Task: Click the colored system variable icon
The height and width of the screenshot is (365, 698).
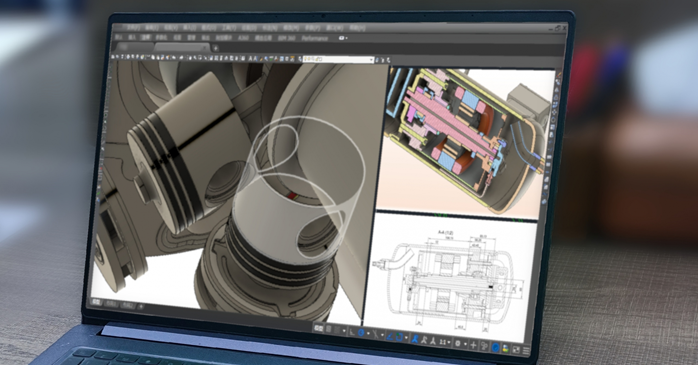Action: (506, 349)
